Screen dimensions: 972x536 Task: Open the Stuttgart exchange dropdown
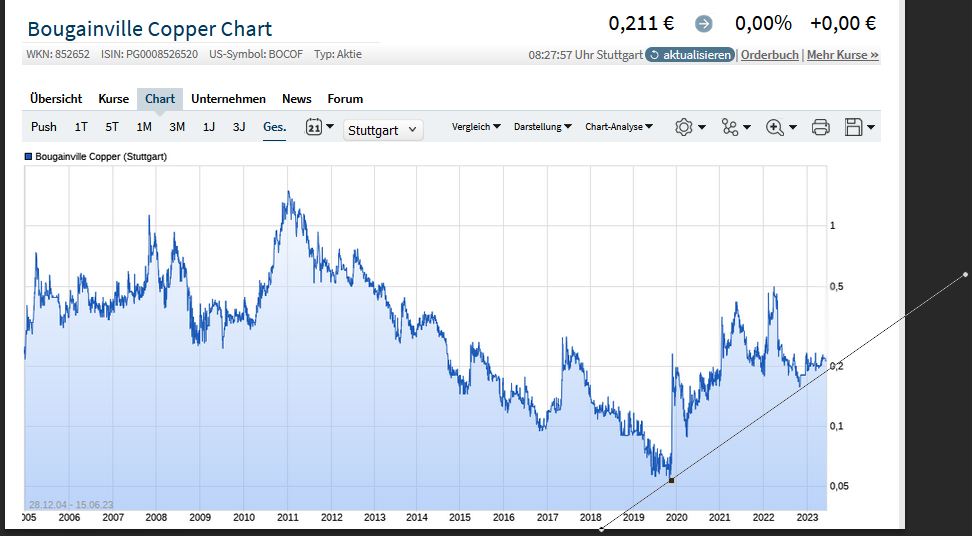(383, 130)
